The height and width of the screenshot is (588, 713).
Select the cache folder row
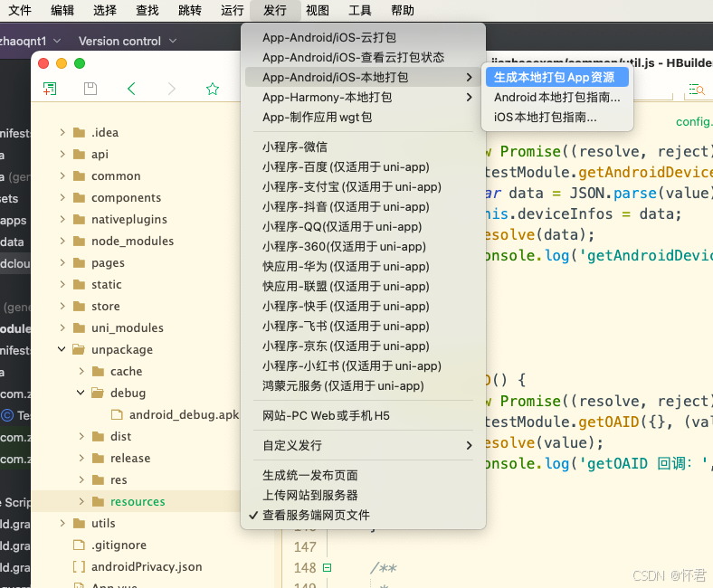point(136,371)
